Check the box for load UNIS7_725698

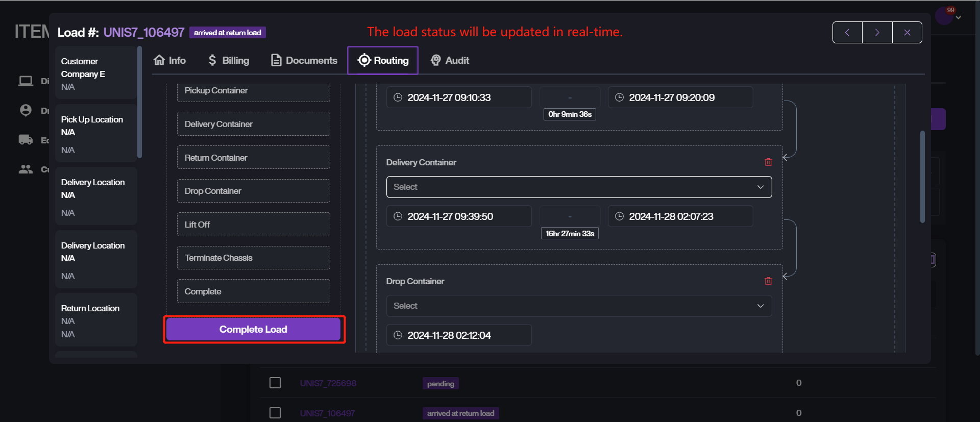coord(275,383)
